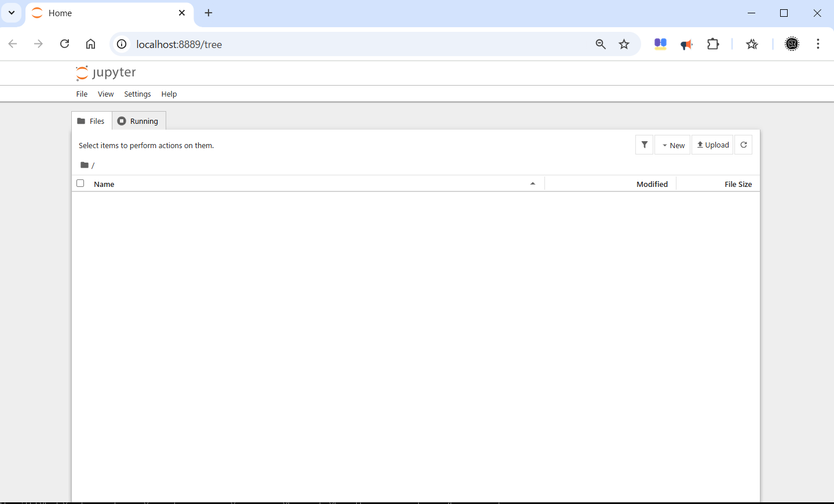
Task: Bookmark the page with the star icon
Action: (624, 44)
